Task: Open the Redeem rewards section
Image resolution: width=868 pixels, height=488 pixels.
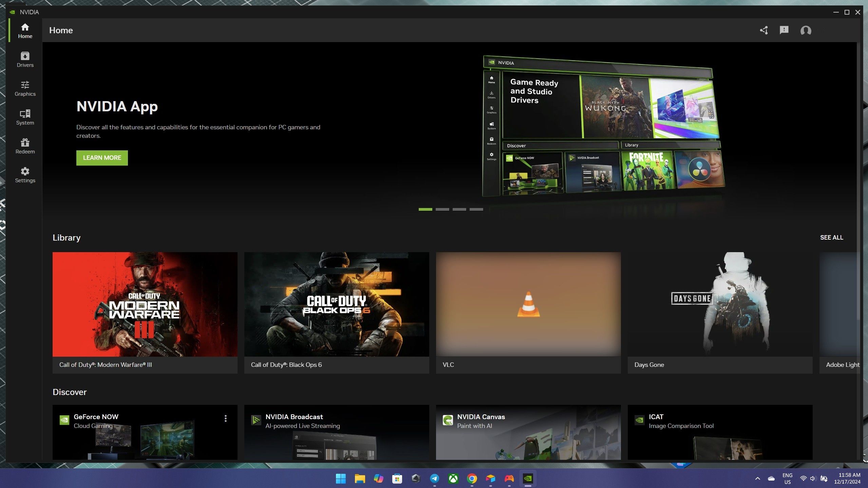Action: tap(25, 146)
